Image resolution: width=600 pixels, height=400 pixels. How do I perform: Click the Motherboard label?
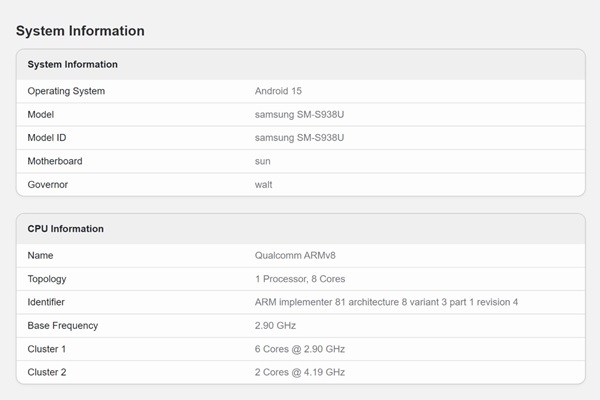click(55, 161)
